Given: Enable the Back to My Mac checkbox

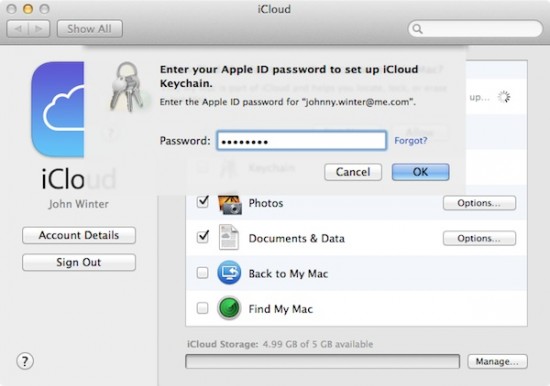Looking at the screenshot, I should click(202, 273).
